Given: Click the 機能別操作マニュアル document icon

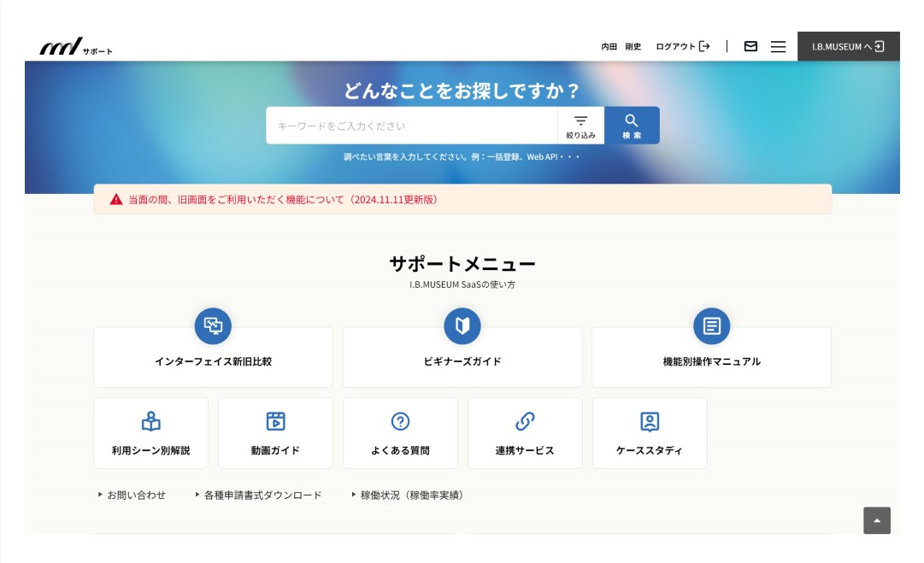Looking at the screenshot, I should (711, 325).
